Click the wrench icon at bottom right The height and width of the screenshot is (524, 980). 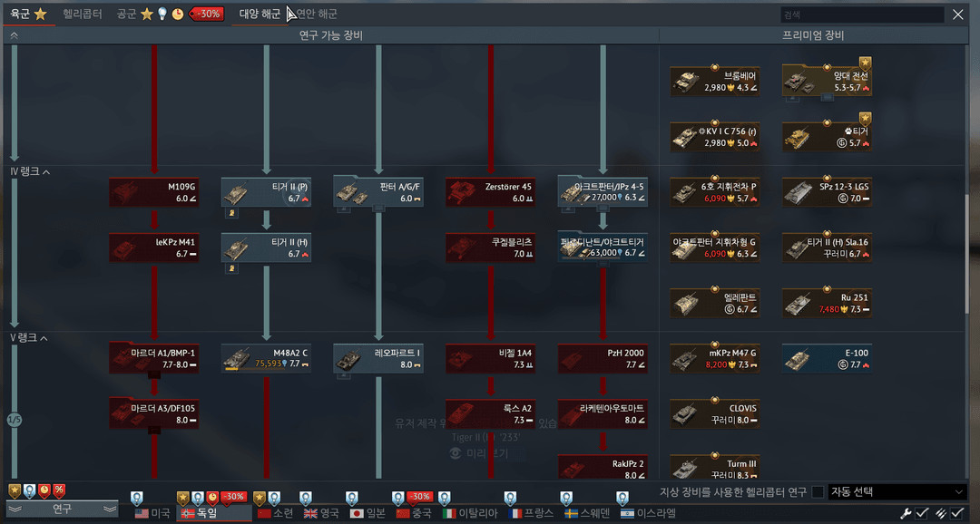pos(905,513)
